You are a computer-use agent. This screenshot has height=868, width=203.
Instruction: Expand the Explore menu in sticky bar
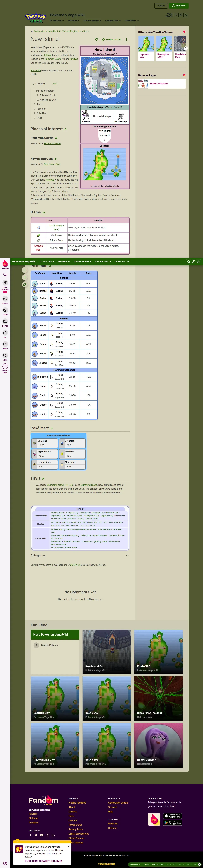coord(47,261)
